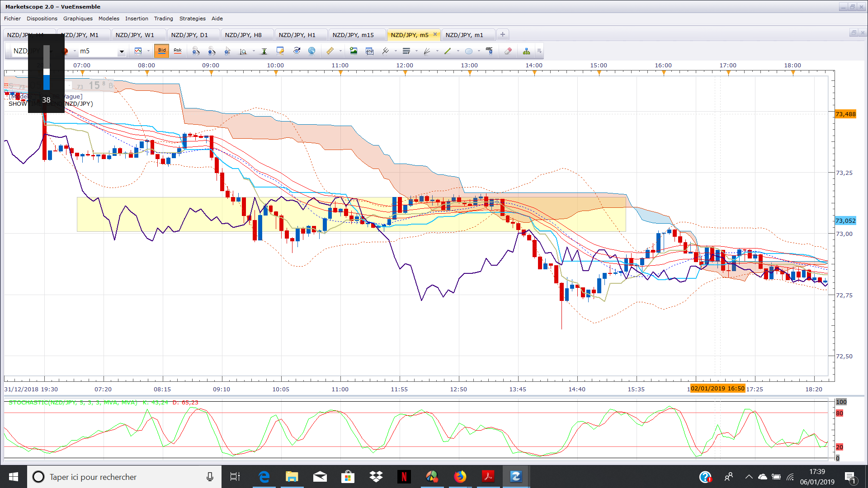
Task: Expand the trend lines dropdown arrow
Action: tap(396, 51)
